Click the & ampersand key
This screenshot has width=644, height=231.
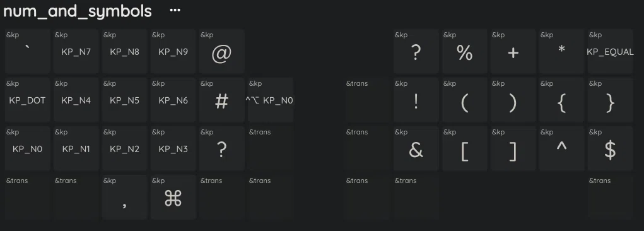pyautogui.click(x=416, y=148)
